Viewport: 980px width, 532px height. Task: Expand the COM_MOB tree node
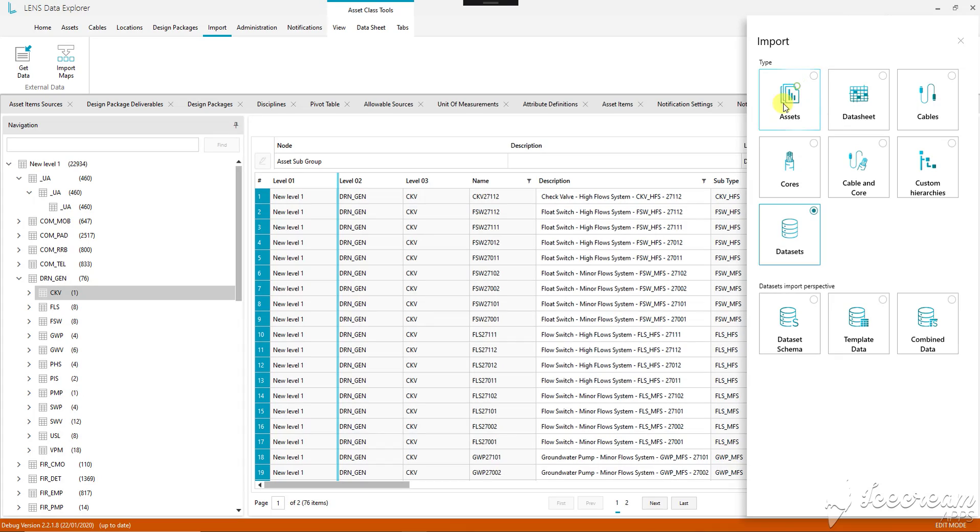pos(19,221)
